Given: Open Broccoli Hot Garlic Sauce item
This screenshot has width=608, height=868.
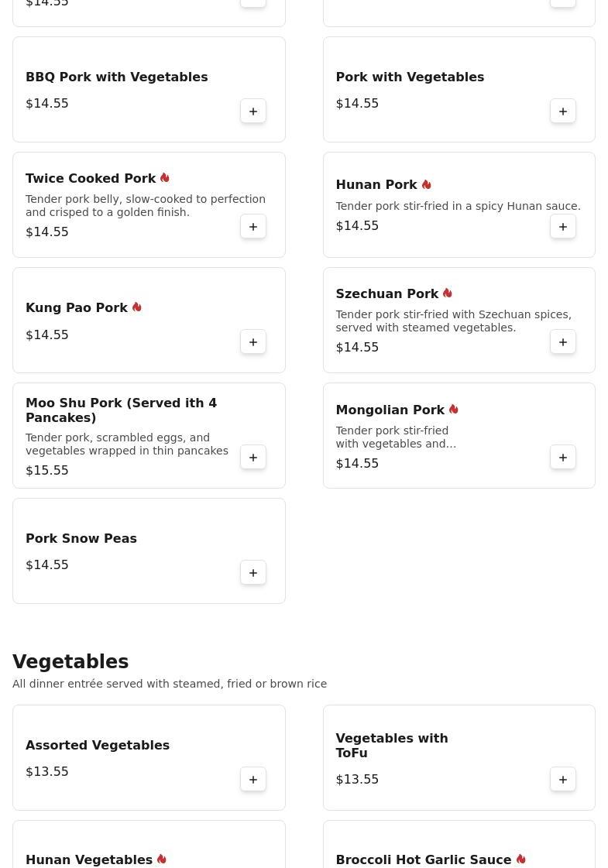Looking at the screenshot, I should tap(423, 859).
